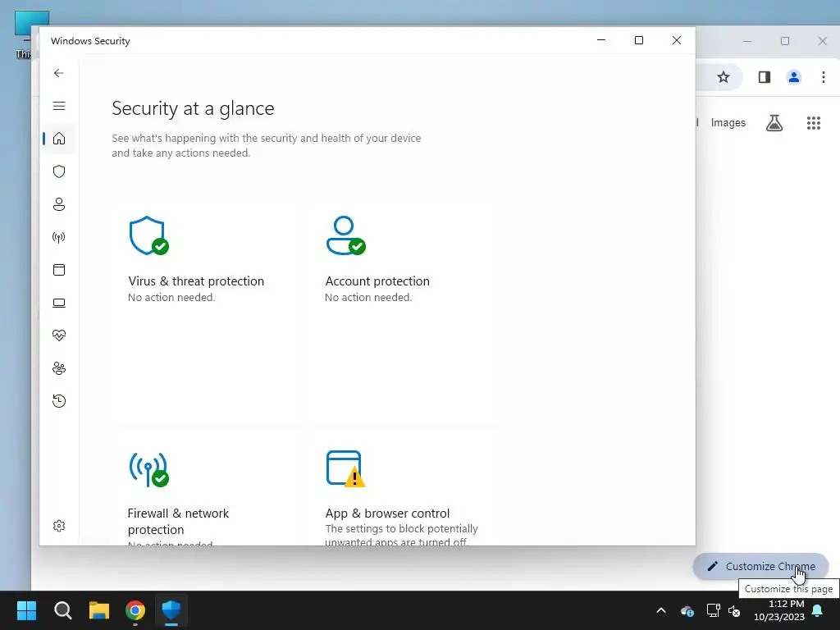840x630 pixels.
Task: Open Account protection heading
Action: pyautogui.click(x=377, y=281)
